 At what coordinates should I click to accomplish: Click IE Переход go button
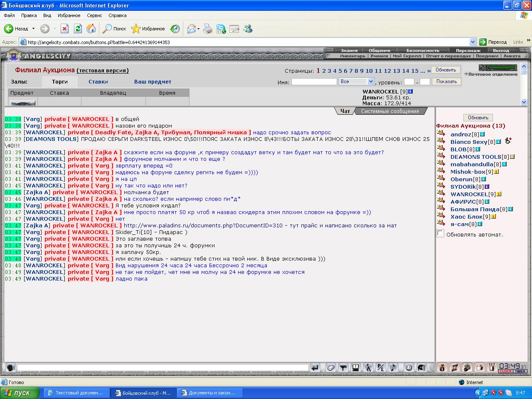click(493, 42)
